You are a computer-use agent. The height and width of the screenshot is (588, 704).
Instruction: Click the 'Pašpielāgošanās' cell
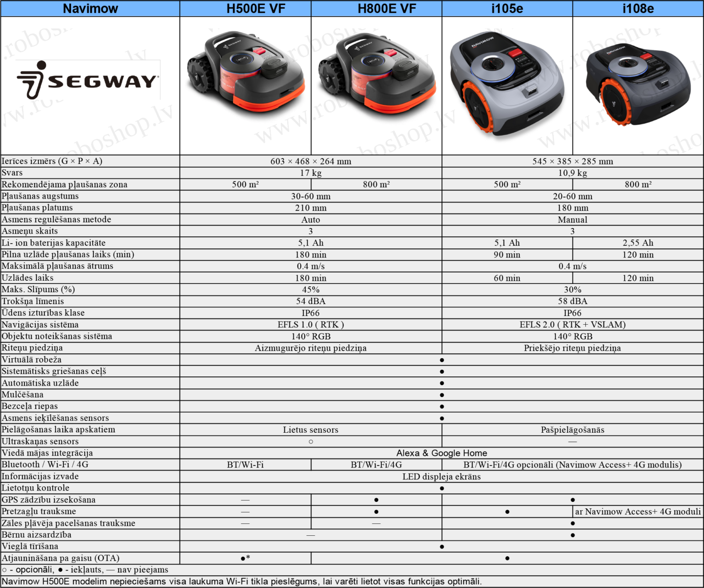pos(573,430)
